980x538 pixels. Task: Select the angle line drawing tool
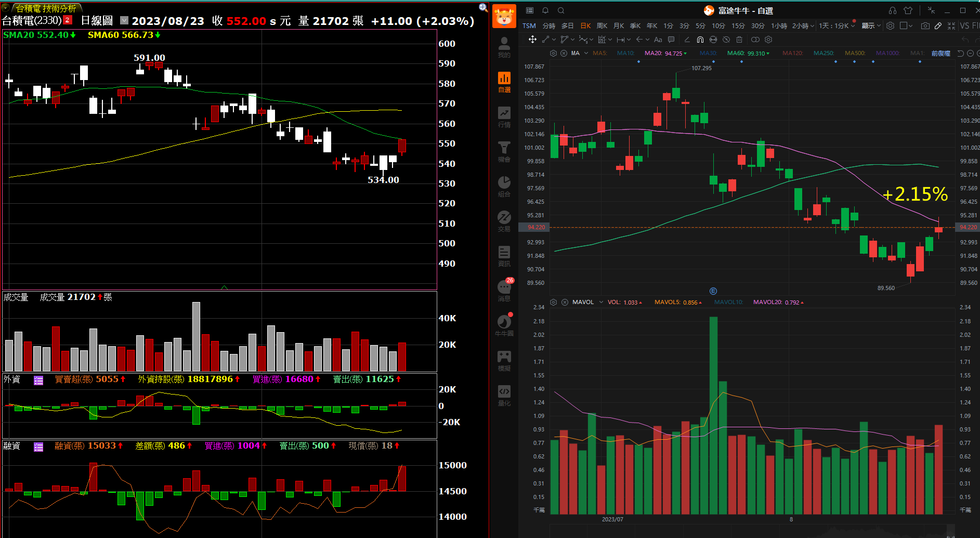click(687, 40)
